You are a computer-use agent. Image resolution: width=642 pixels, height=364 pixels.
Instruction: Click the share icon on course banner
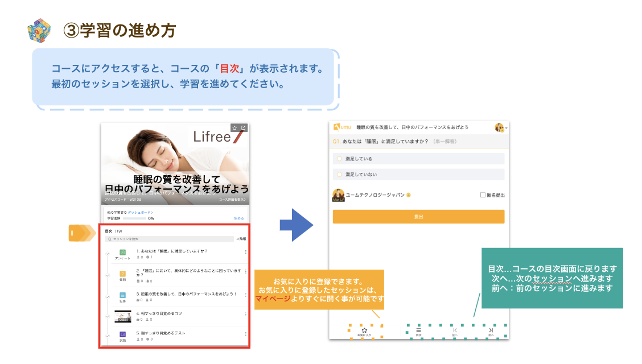[244, 127]
